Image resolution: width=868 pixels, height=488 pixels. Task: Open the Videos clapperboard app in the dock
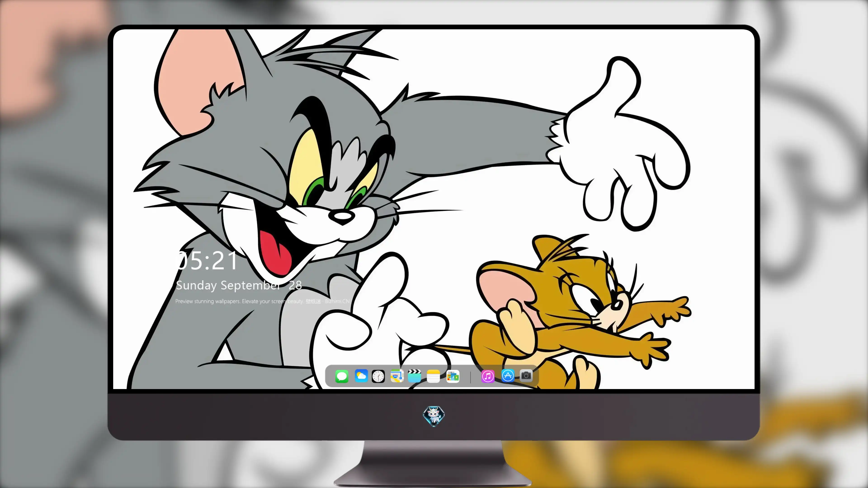point(415,376)
